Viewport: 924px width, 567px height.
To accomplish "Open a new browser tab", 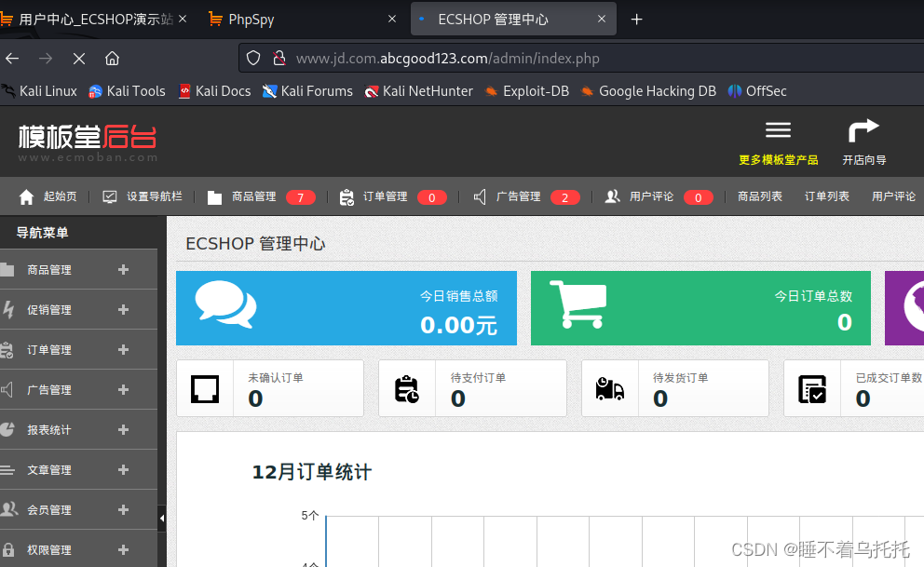I will 636,20.
